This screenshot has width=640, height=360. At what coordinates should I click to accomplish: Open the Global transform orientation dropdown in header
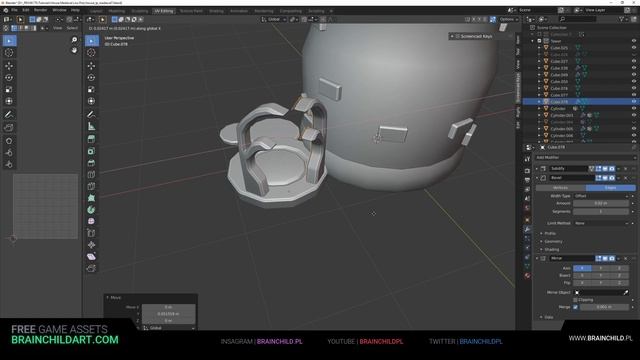(x=274, y=19)
